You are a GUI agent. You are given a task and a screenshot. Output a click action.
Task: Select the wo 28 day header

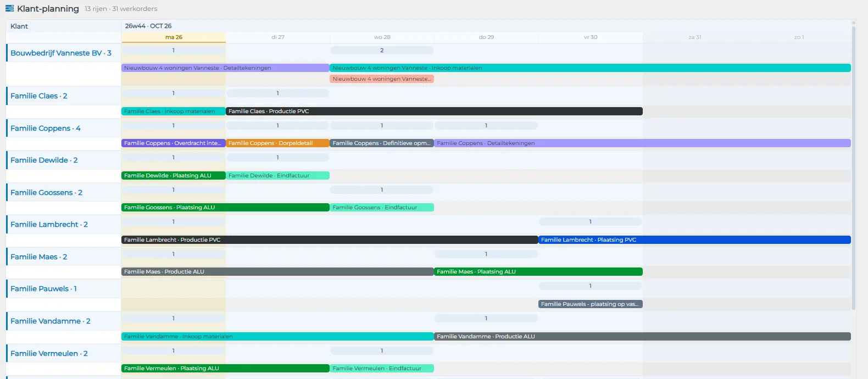pyautogui.click(x=382, y=37)
